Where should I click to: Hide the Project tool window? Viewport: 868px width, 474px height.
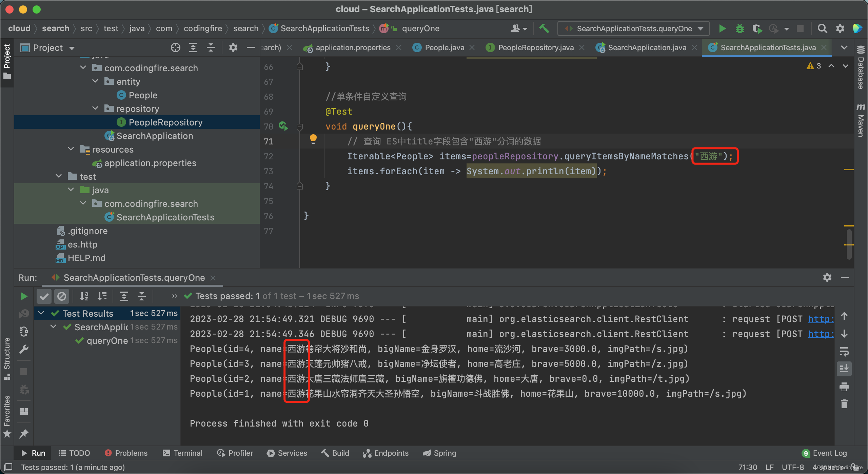pos(251,47)
